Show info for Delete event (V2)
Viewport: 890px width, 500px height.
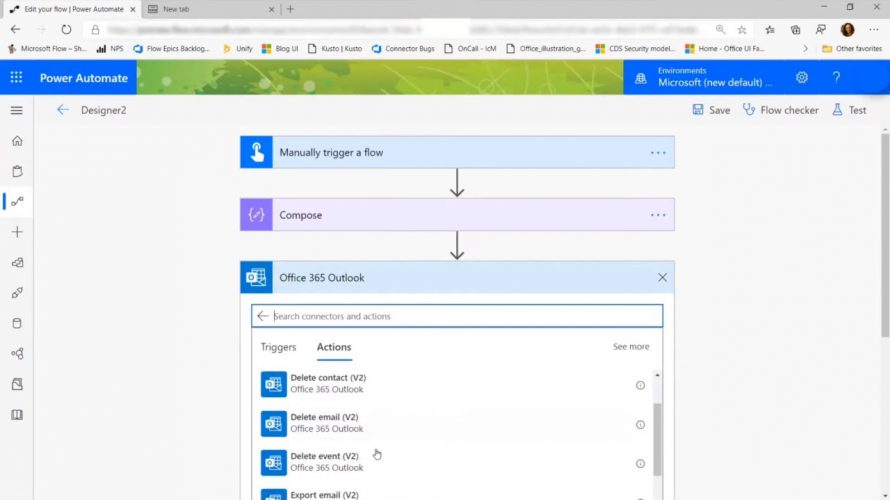tap(640, 464)
